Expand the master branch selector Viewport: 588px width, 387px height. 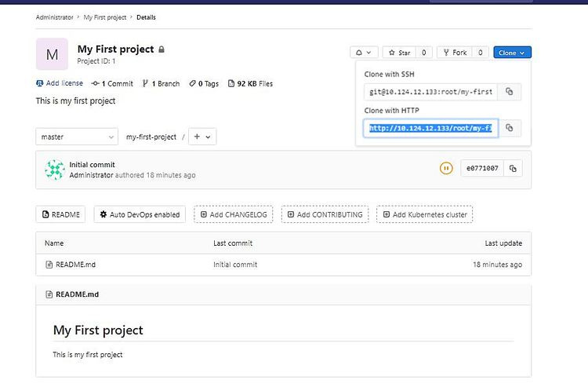coord(76,137)
